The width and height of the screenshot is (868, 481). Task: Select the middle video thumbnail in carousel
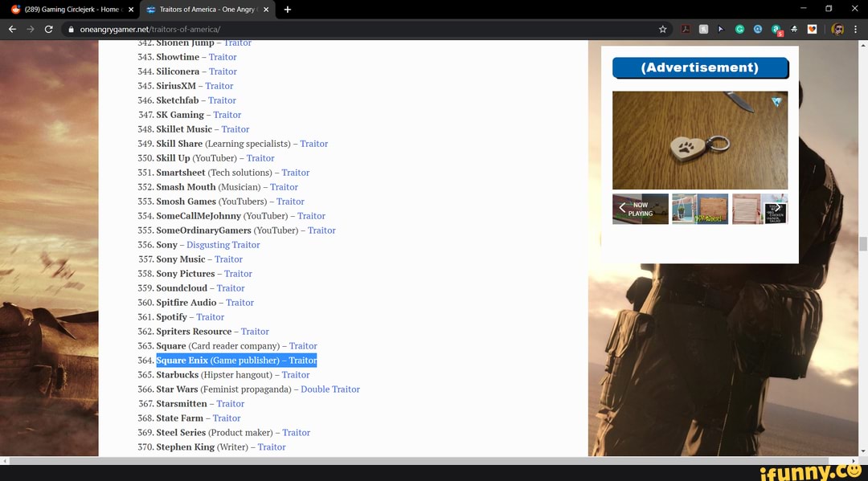[x=699, y=209]
